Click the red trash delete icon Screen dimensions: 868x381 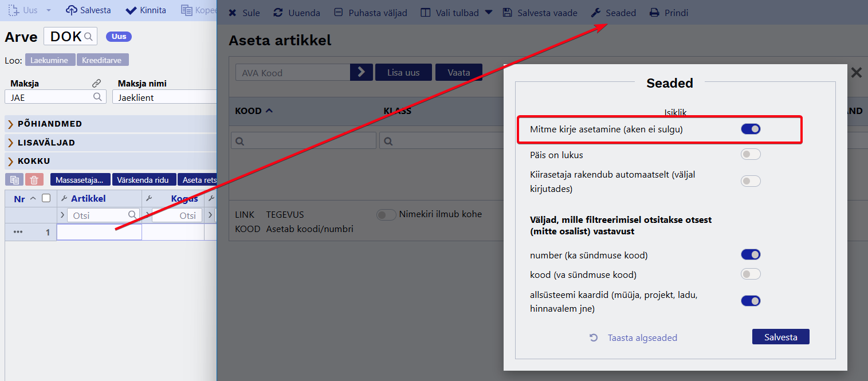[34, 180]
